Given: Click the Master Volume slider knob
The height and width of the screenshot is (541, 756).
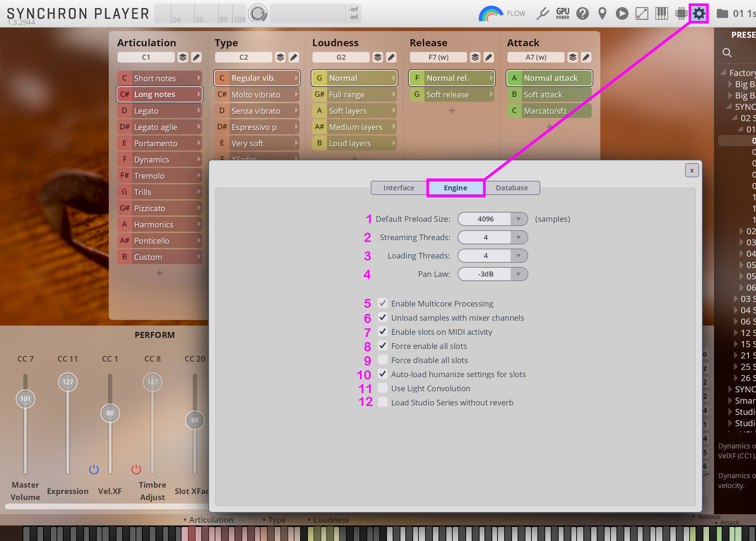Looking at the screenshot, I should pos(25,399).
